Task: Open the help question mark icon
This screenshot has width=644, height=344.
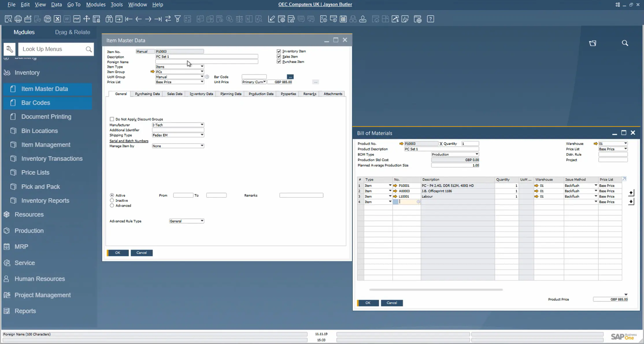Action: click(x=430, y=19)
